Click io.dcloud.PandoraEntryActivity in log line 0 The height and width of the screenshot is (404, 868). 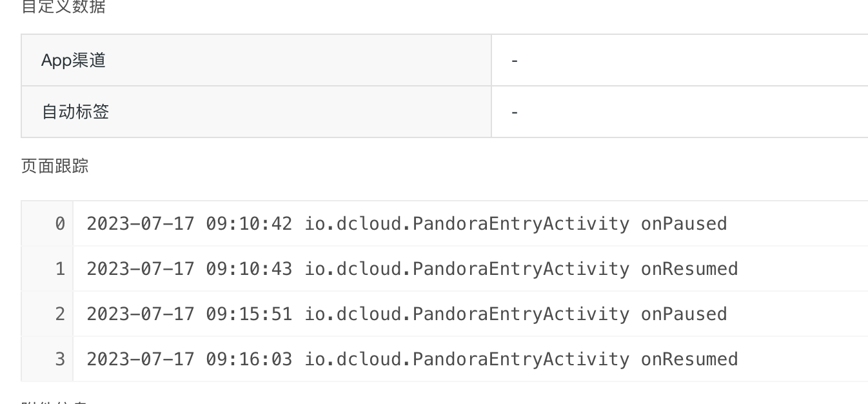467,223
